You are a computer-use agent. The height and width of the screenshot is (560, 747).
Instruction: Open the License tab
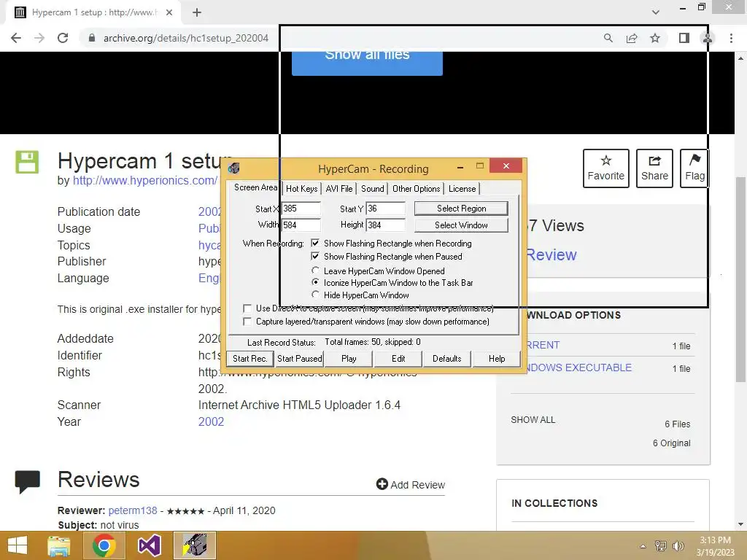[x=462, y=189]
